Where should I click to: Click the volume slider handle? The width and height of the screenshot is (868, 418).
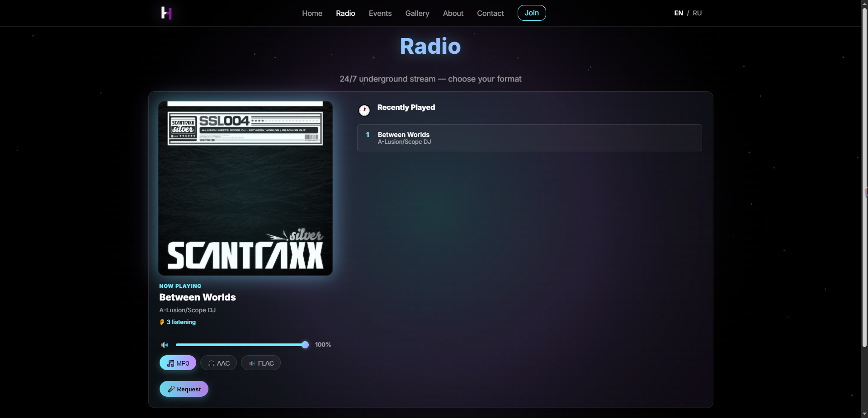tap(305, 345)
